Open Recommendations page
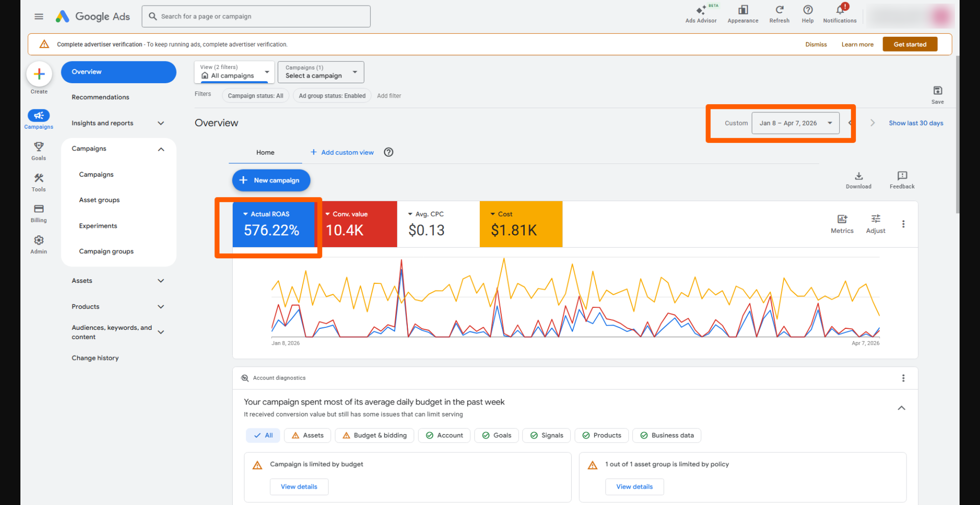980x505 pixels. pyautogui.click(x=101, y=97)
